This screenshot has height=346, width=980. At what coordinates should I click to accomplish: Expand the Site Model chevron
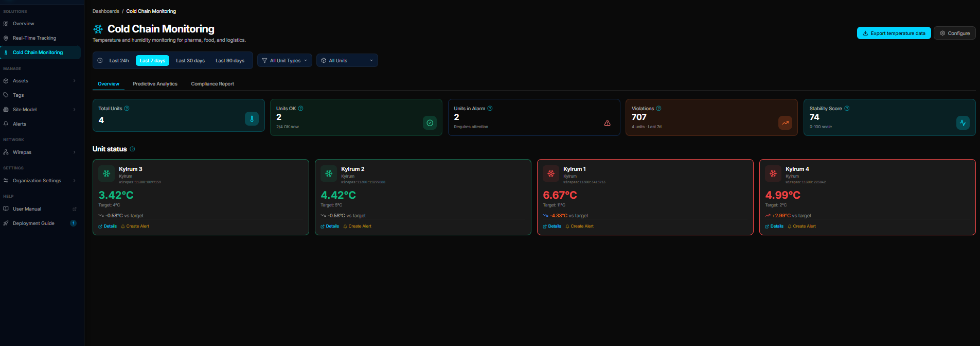coord(75,110)
